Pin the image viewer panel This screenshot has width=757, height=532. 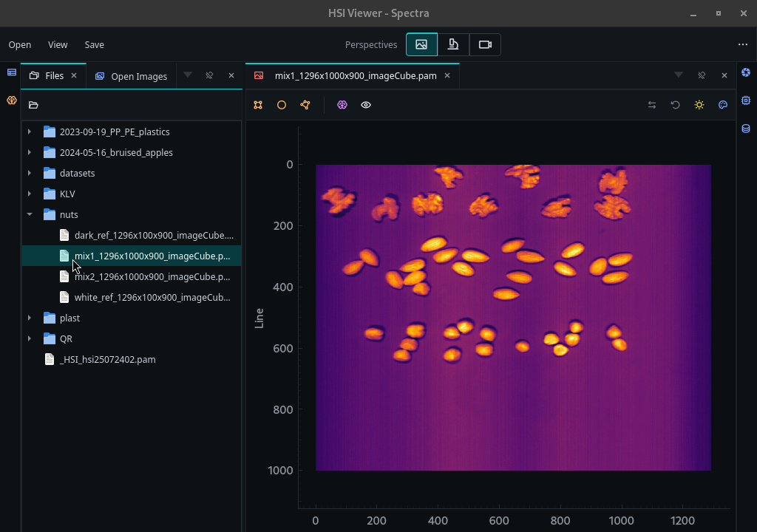(x=702, y=75)
